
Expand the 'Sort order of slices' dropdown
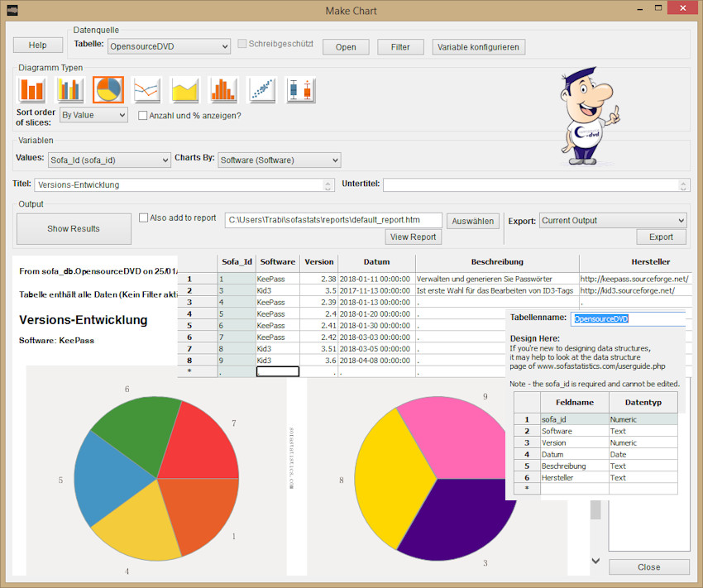[x=93, y=115]
